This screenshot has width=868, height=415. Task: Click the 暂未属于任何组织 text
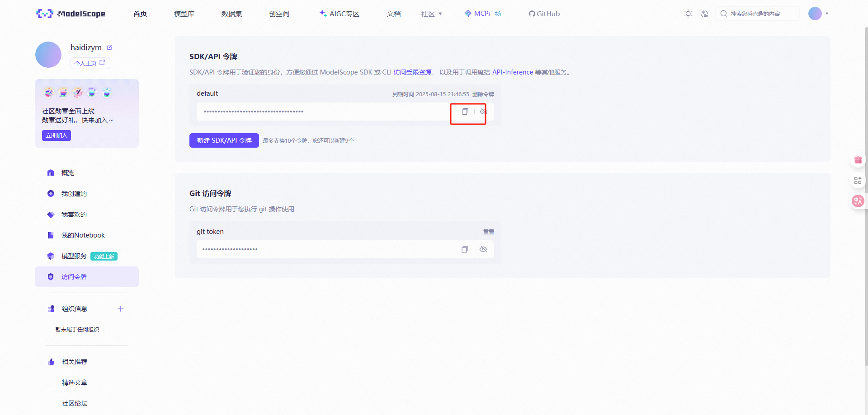[x=77, y=330]
